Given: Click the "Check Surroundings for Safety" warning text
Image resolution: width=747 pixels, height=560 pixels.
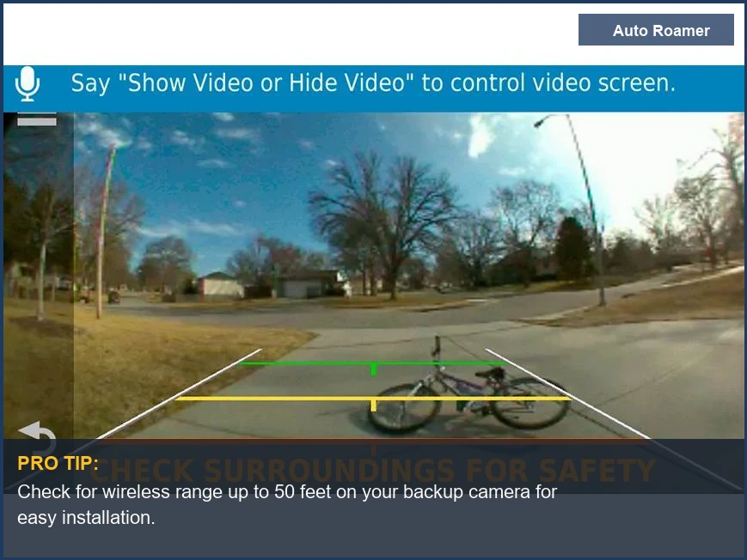Looking at the screenshot, I should click(x=378, y=471).
